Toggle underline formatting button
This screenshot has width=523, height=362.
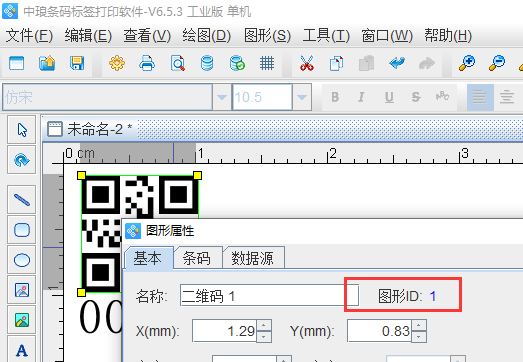(x=389, y=97)
